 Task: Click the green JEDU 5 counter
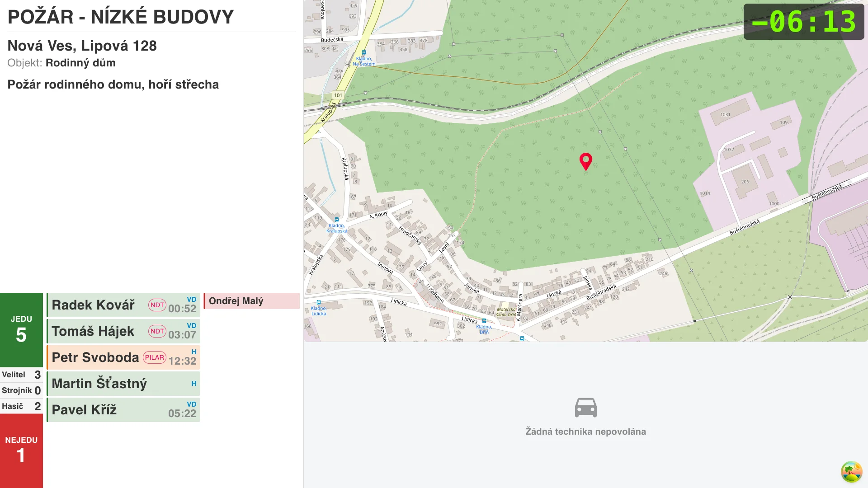(x=21, y=329)
